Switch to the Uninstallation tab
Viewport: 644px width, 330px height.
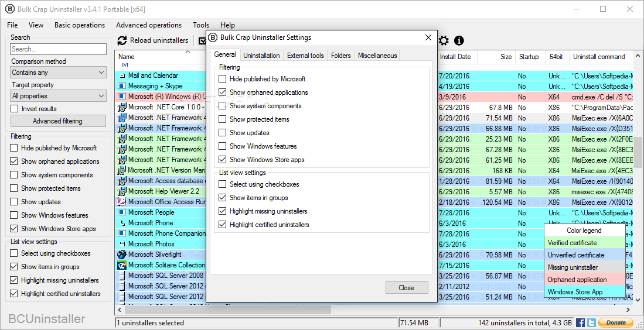point(261,56)
